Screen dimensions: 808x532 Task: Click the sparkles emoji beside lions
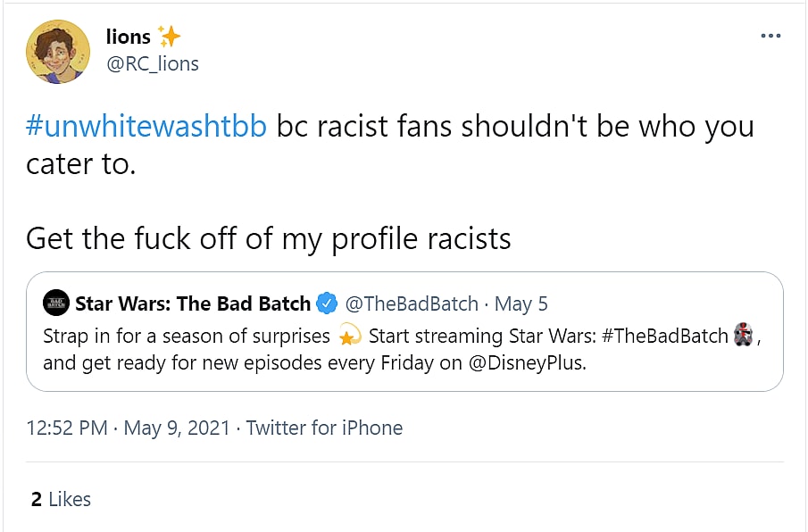[169, 37]
